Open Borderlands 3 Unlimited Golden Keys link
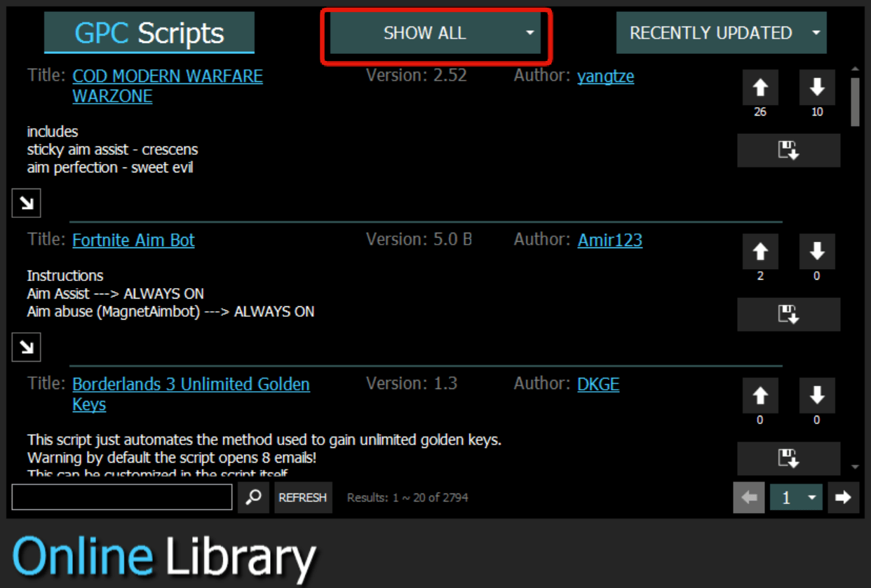The width and height of the screenshot is (871, 588). (x=191, y=395)
